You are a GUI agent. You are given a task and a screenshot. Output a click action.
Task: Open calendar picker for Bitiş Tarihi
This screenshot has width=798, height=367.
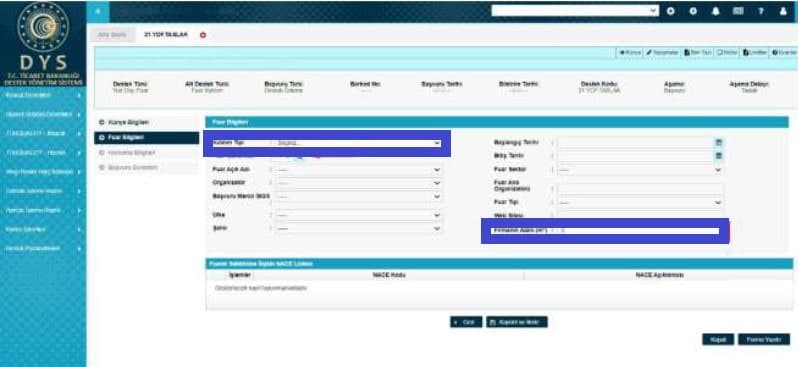[x=719, y=156]
